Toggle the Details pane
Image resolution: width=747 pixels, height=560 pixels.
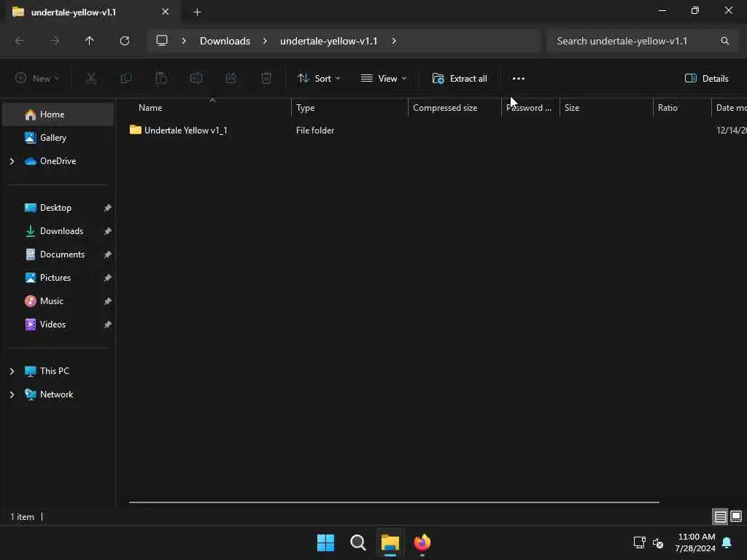tap(706, 79)
